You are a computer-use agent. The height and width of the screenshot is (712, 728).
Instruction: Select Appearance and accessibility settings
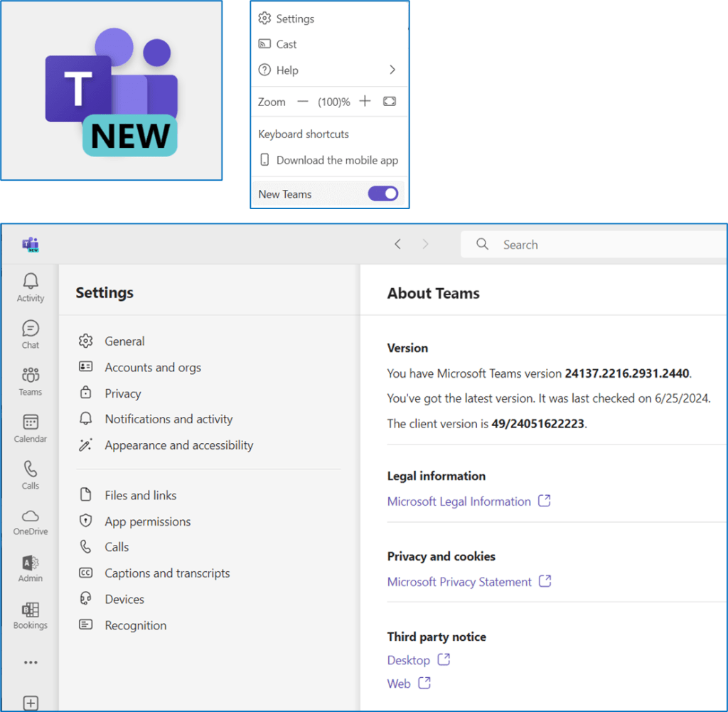[x=178, y=445]
